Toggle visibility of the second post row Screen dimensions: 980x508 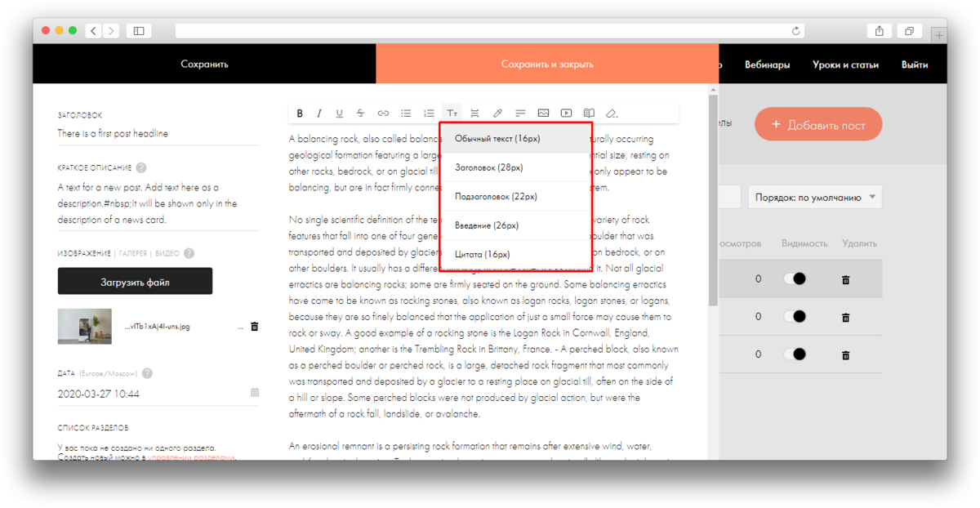click(794, 316)
